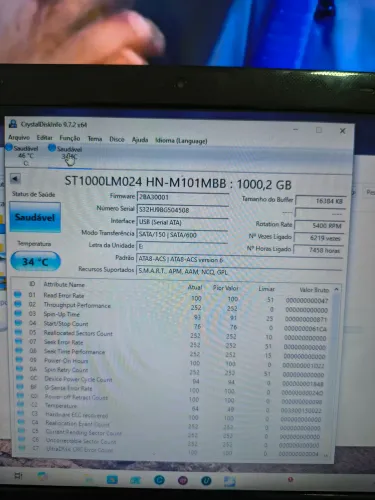Click the Tamanho do Buffer value 16384 KB
Viewport: 375px width, 500px height.
click(x=321, y=201)
